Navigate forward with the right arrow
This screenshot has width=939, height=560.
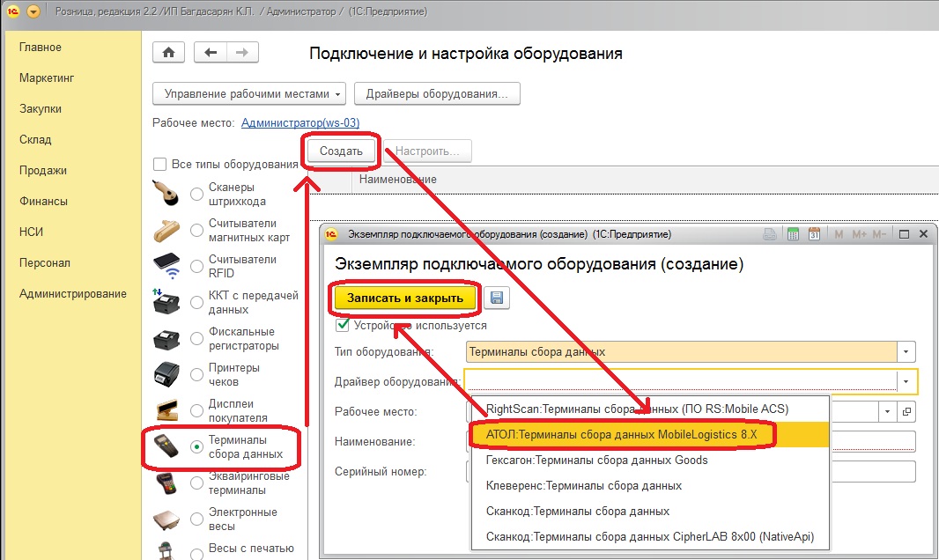click(242, 53)
